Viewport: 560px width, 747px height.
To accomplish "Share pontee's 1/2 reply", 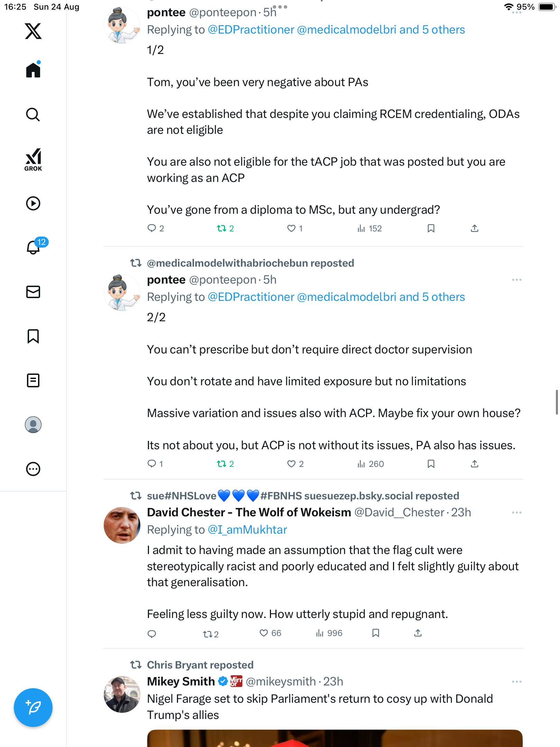I will coord(475,228).
